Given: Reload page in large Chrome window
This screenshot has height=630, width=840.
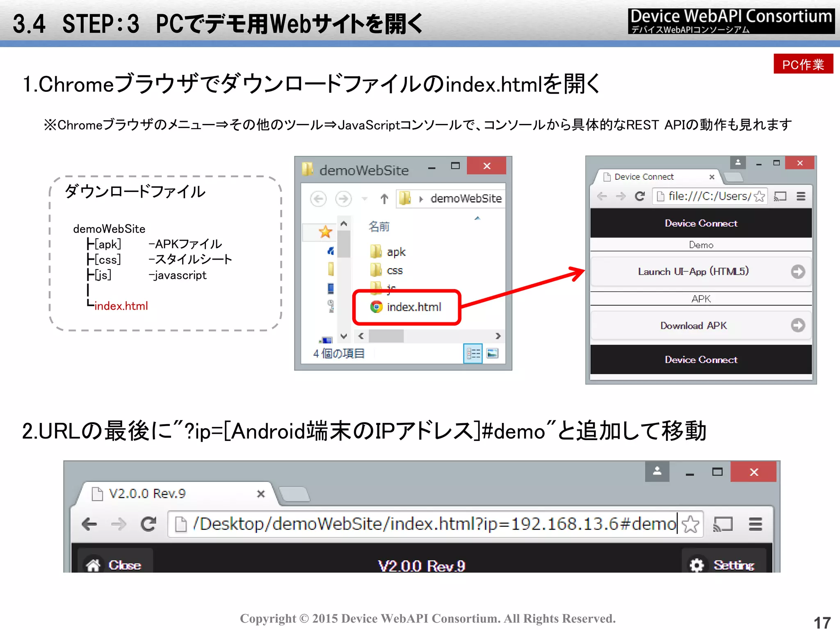Looking at the screenshot, I should click(148, 524).
